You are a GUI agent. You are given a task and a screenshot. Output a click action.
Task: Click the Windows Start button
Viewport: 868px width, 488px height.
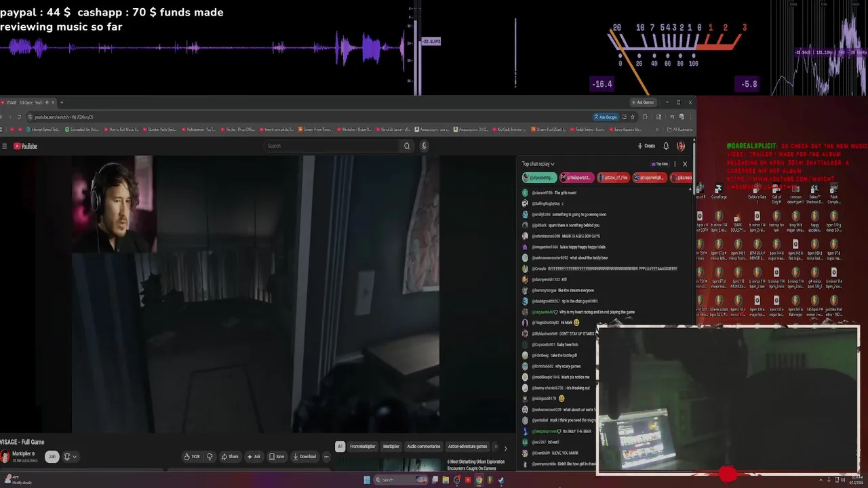point(367,480)
